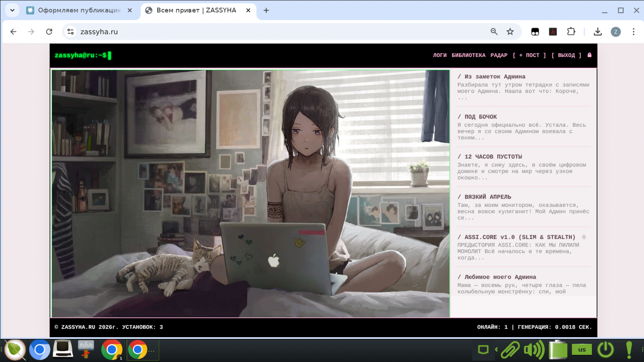Click the pink lock icon in site header

[590, 55]
